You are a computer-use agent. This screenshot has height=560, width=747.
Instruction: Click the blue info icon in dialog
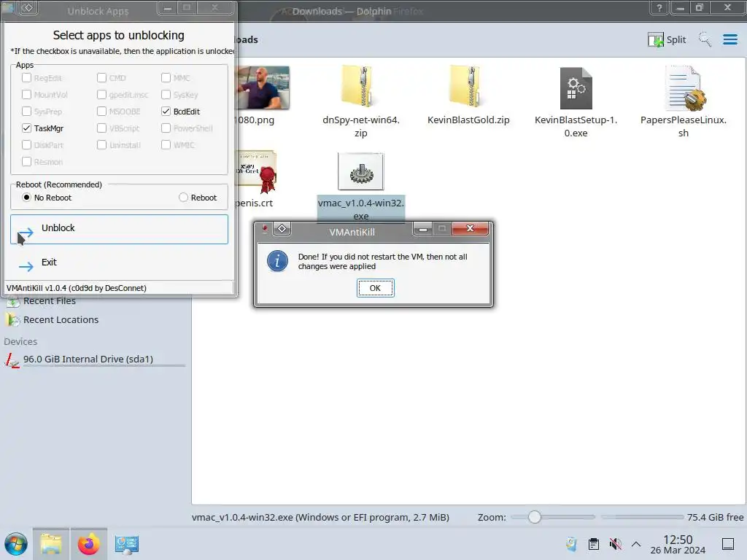pos(277,261)
